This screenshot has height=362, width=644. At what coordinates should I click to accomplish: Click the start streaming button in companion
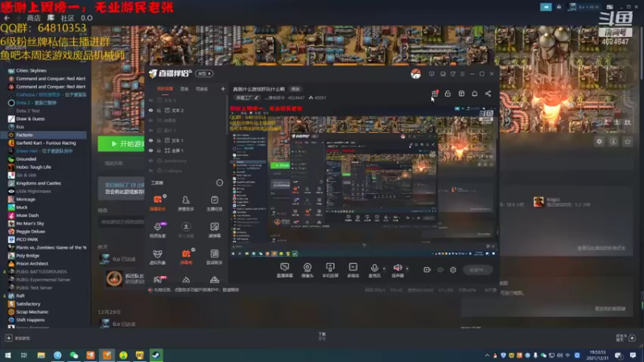(x=477, y=269)
